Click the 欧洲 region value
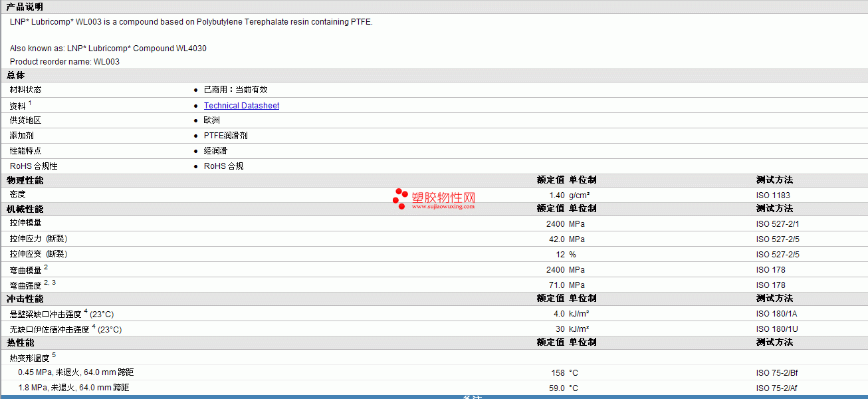868x399 pixels. [x=212, y=120]
